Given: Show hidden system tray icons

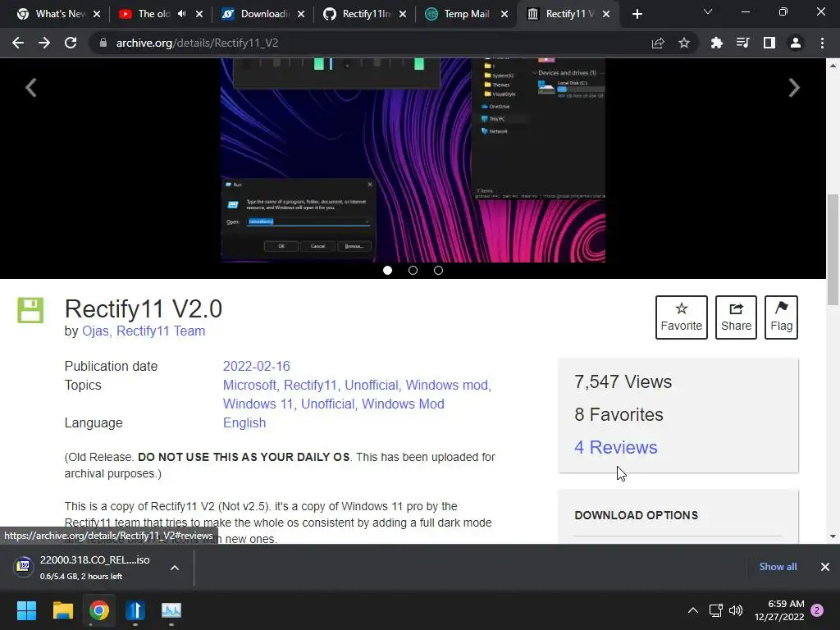Looking at the screenshot, I should pos(692,610).
